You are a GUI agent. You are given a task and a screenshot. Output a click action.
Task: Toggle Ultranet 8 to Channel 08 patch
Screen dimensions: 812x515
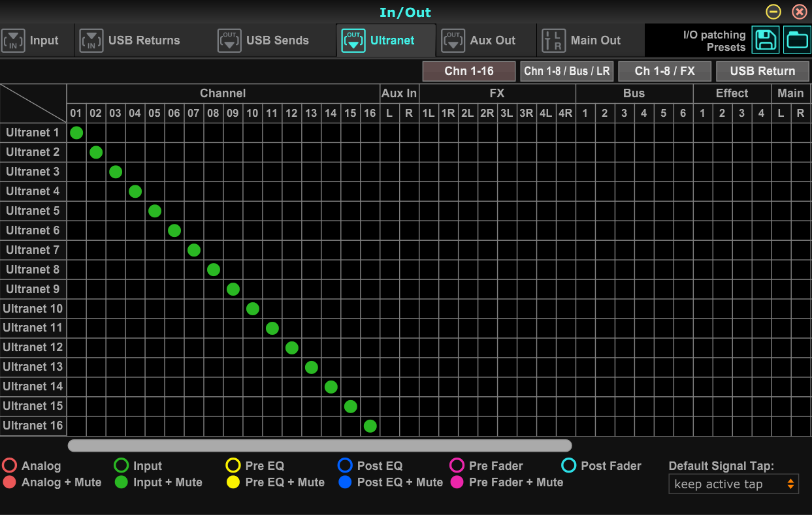214,270
